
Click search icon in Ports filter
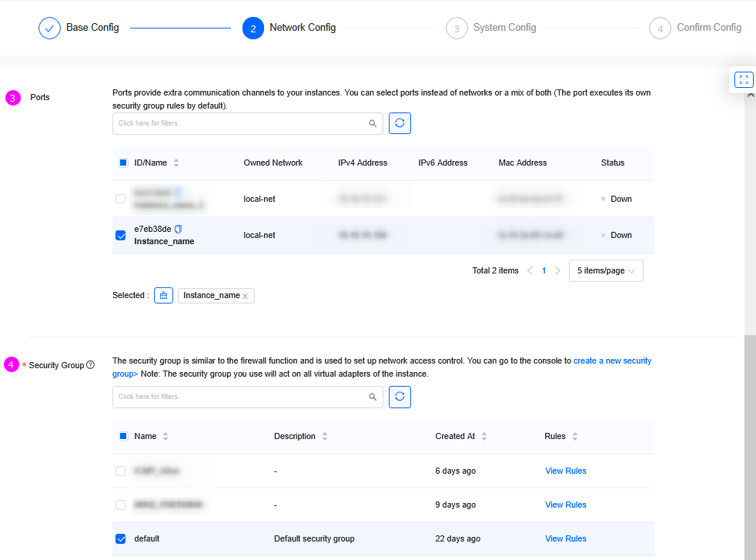tap(373, 123)
